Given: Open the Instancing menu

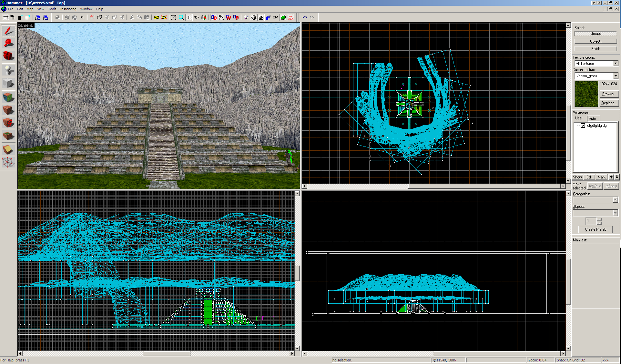Looking at the screenshot, I should click(68, 9).
